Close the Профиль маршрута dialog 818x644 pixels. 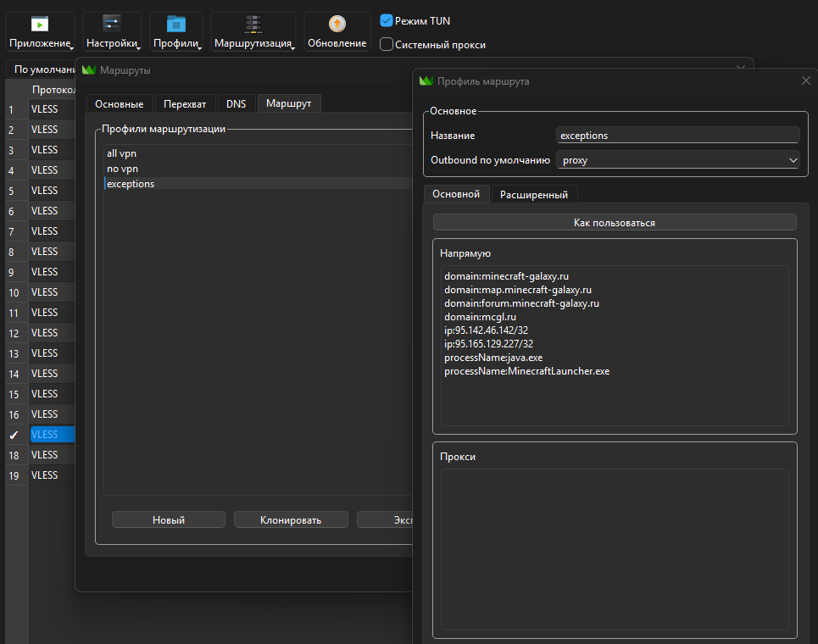(x=805, y=80)
